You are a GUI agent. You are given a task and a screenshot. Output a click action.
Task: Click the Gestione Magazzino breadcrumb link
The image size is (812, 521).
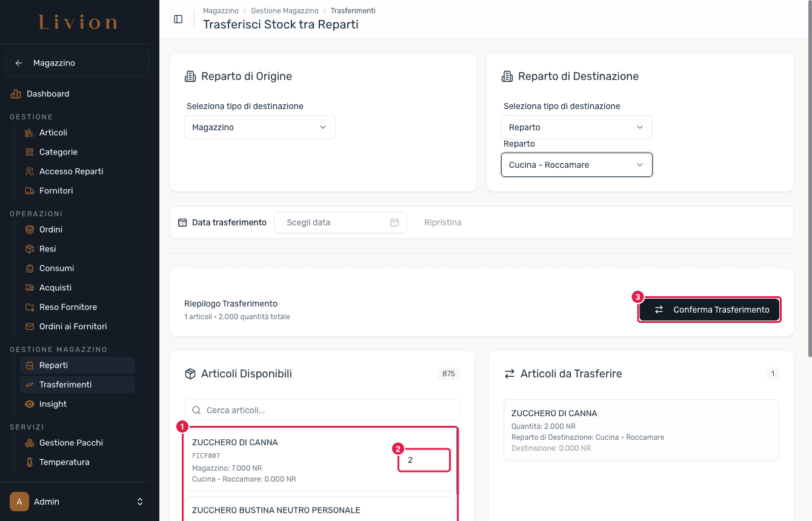tap(285, 11)
